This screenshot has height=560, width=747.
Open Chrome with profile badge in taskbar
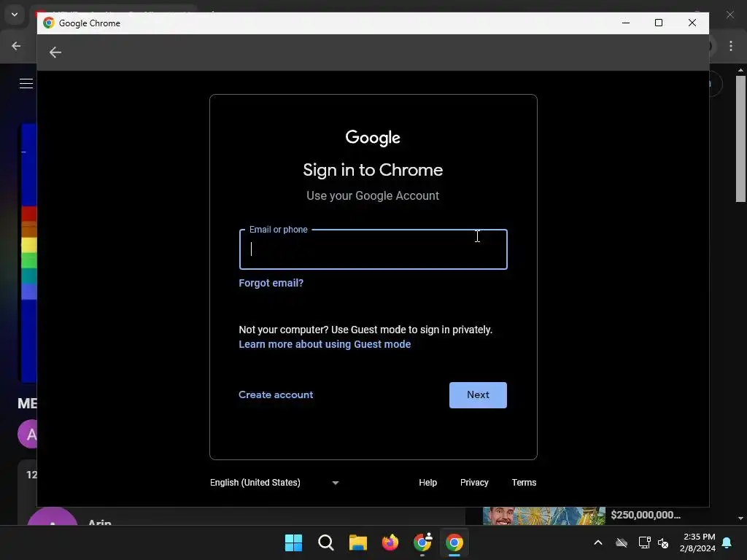[422, 542]
